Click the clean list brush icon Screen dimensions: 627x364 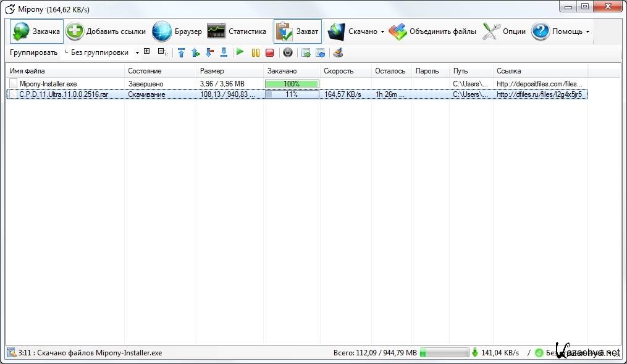tap(337, 53)
